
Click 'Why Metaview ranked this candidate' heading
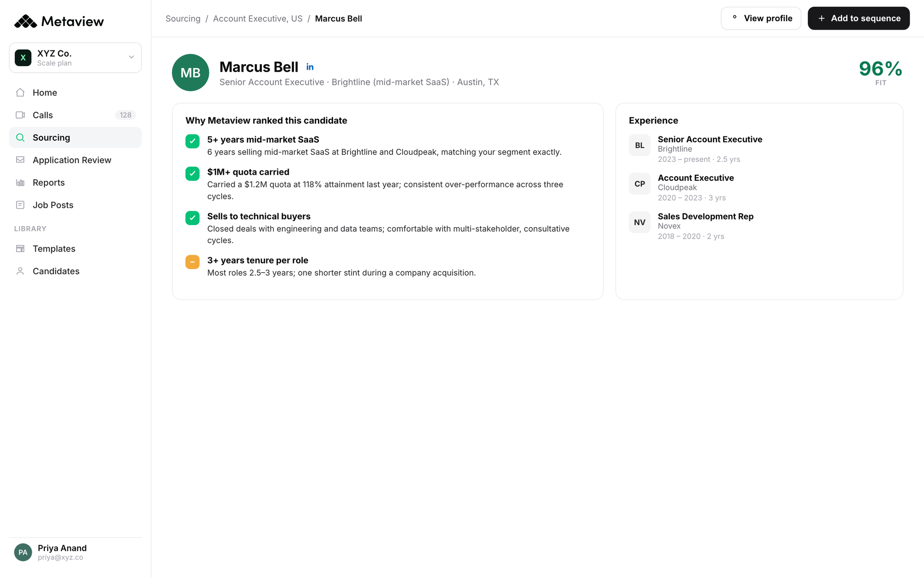point(266,120)
